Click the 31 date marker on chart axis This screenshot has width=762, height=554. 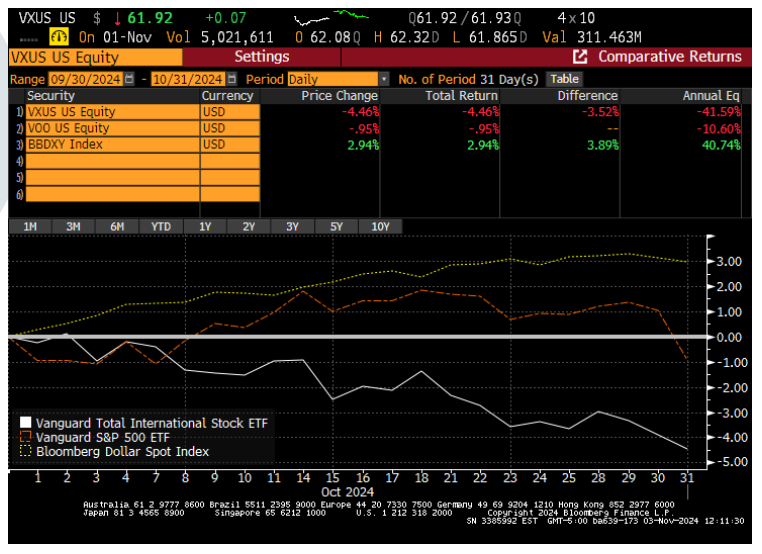pyautogui.click(x=687, y=478)
